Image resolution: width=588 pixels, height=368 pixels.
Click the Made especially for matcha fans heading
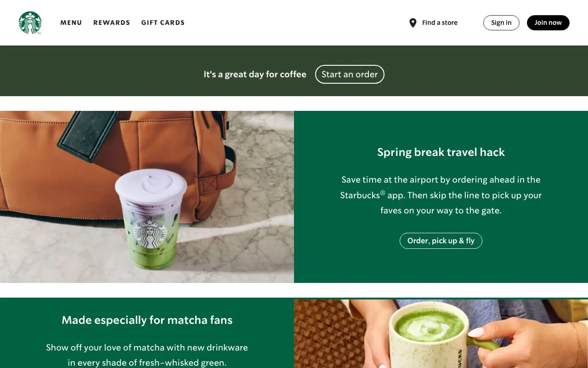pyautogui.click(x=147, y=320)
